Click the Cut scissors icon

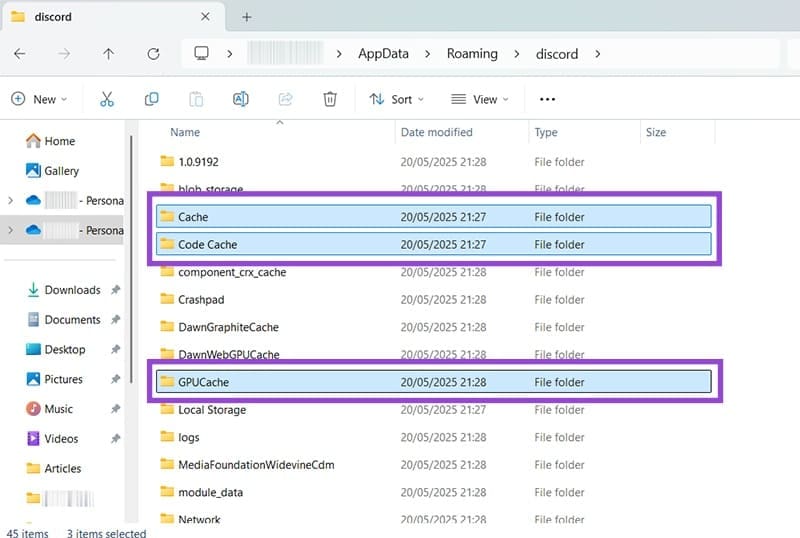[x=107, y=99]
